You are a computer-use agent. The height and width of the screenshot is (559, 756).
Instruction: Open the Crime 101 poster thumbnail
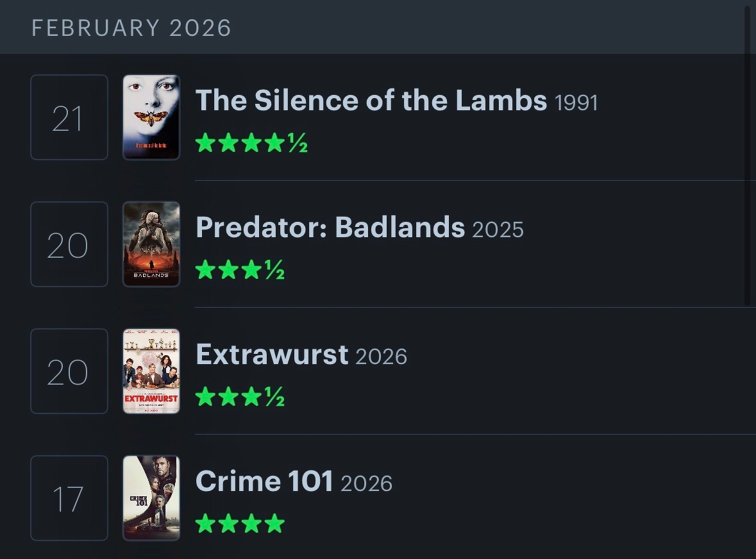tap(151, 498)
